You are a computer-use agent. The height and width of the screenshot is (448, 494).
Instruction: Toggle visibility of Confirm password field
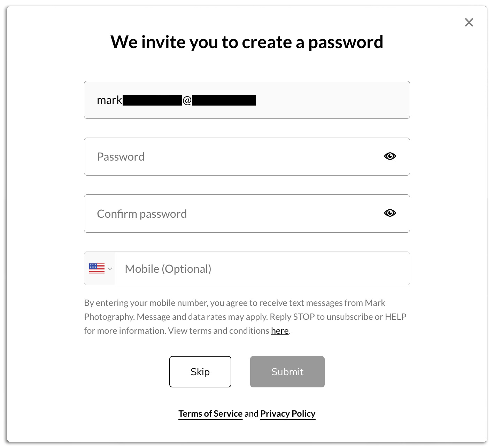(x=390, y=213)
